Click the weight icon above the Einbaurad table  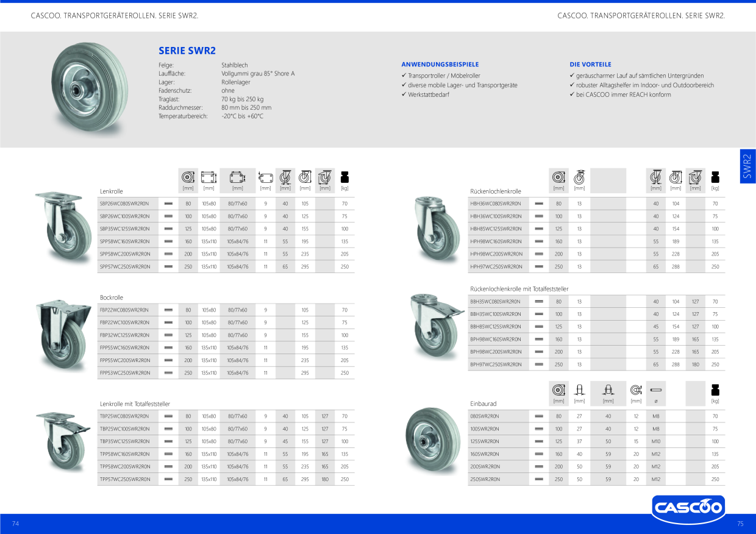[715, 390]
